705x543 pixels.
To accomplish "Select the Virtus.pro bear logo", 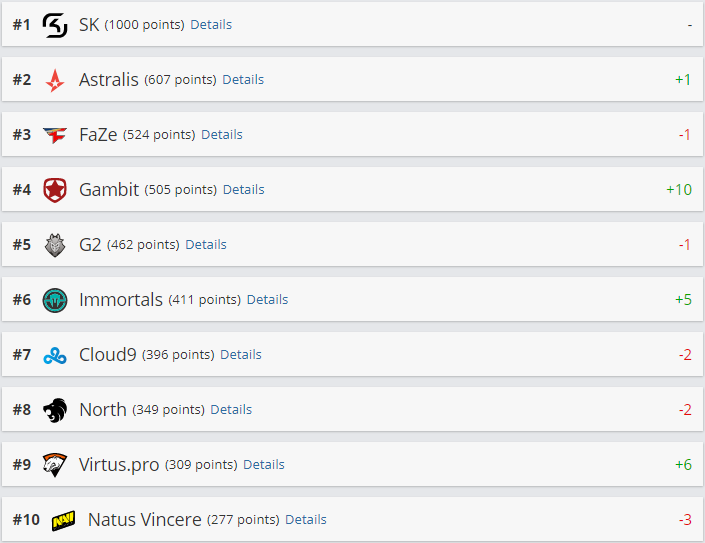I will pyautogui.click(x=55, y=465).
